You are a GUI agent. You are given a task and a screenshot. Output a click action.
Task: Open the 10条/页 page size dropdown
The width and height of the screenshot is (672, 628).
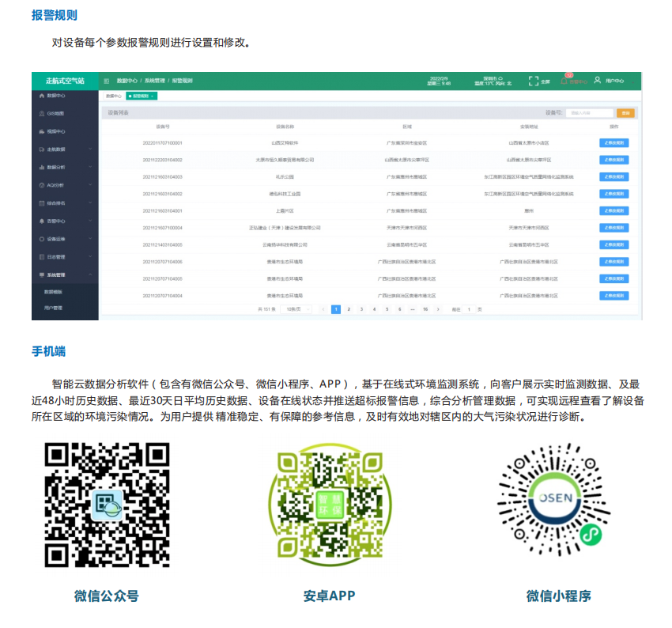(x=296, y=309)
